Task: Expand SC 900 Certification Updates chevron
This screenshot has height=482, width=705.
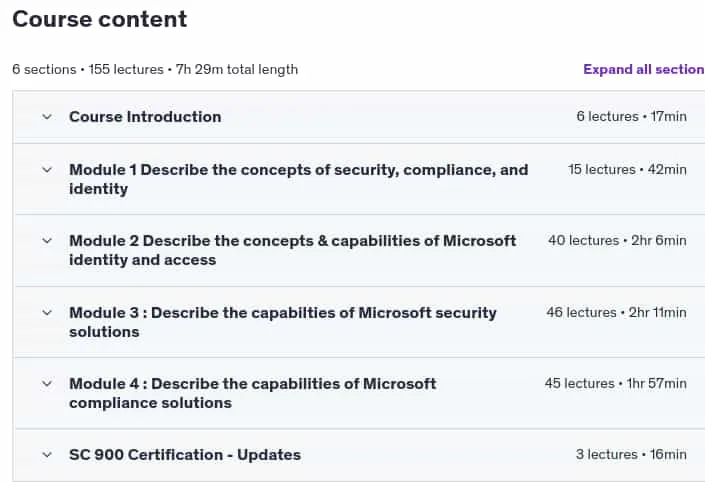Action: point(47,455)
